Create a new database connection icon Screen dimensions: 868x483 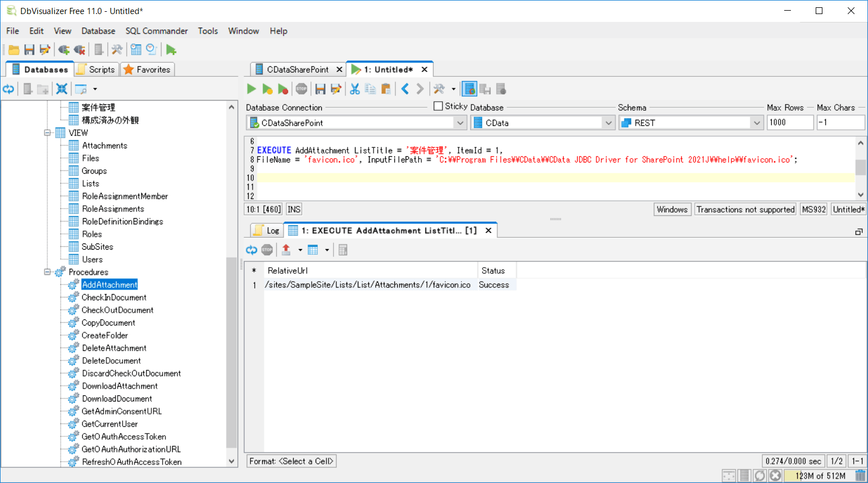[x=63, y=49]
